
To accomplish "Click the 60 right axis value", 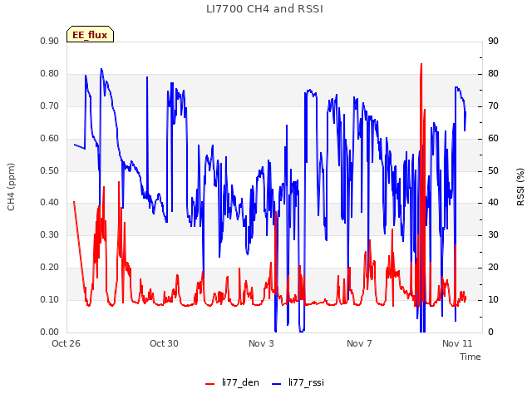I will 493,139.
